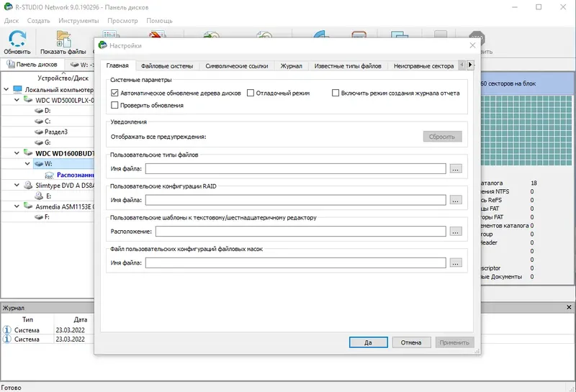Image resolution: width=576 pixels, height=392 pixels.
Task: Collapse the Локальный компьютер tree node
Action: tap(6, 89)
